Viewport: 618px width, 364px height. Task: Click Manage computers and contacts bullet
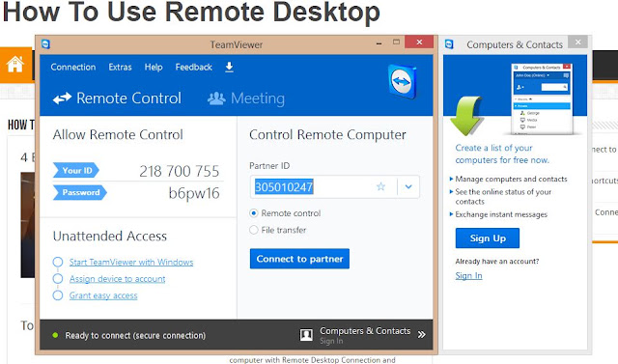(x=511, y=180)
